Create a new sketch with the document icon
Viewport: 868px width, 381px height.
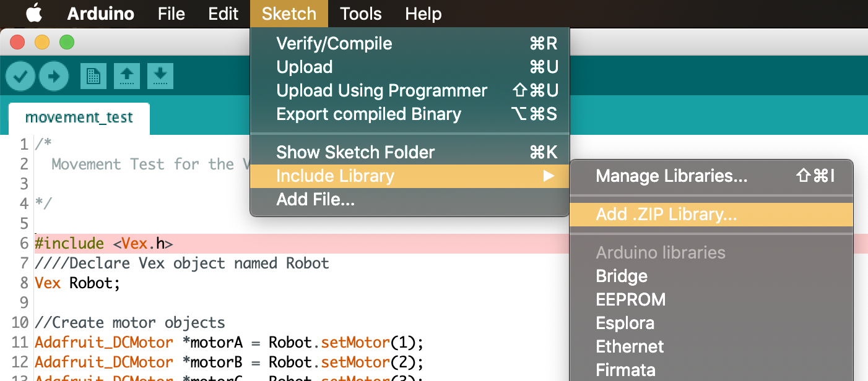93,76
